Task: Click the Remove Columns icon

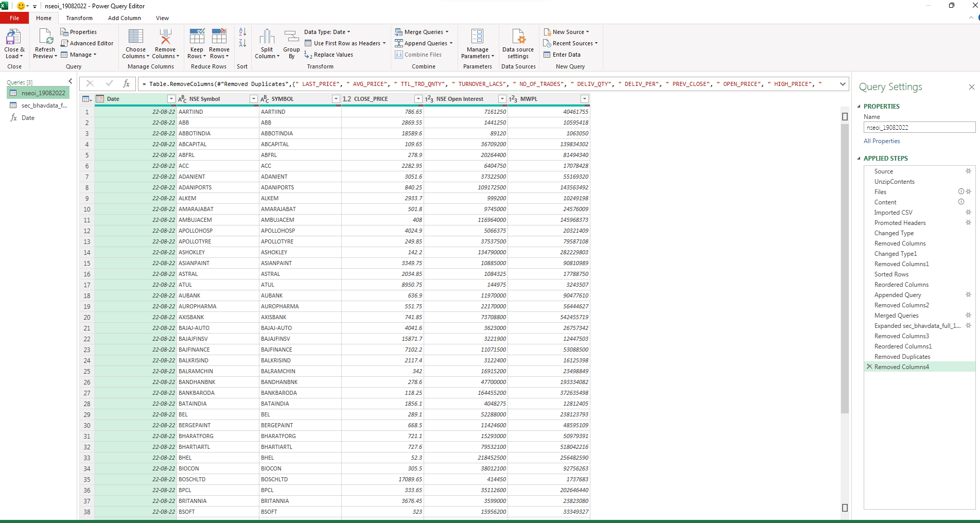Action: (x=165, y=37)
